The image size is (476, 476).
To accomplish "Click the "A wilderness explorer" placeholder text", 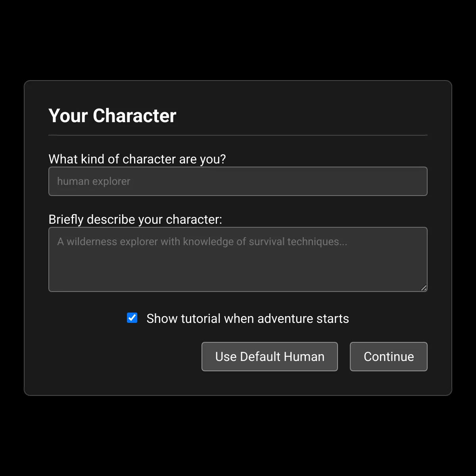I will [107, 242].
